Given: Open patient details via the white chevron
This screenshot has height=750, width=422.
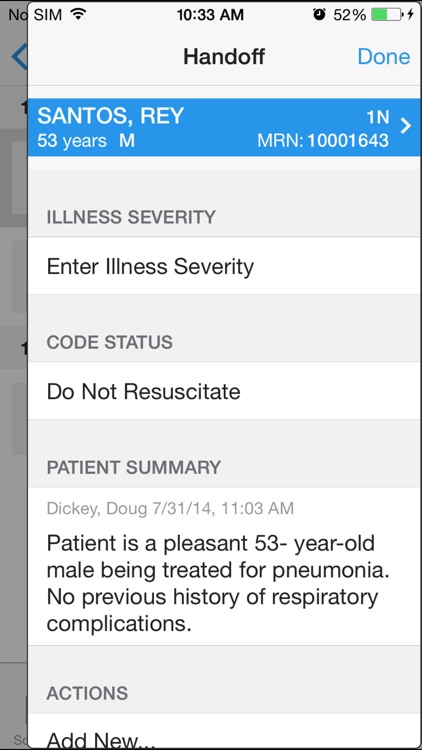Looking at the screenshot, I should click(x=406, y=126).
